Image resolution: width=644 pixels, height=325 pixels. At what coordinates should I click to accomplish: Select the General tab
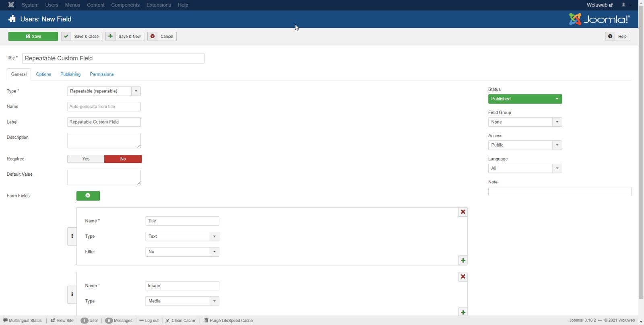[19, 74]
